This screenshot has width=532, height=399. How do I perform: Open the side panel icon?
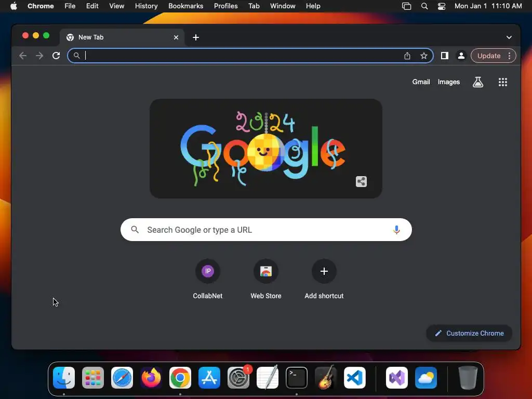445,56
